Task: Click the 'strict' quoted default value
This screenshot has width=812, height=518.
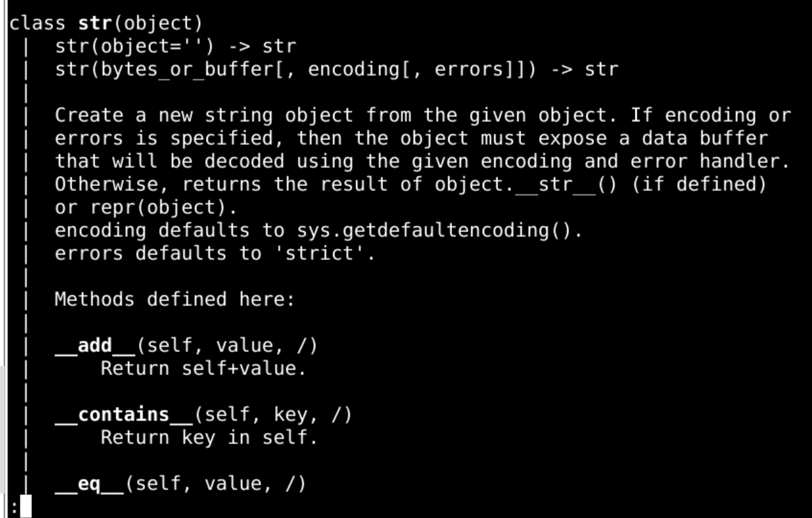Action: [x=324, y=253]
